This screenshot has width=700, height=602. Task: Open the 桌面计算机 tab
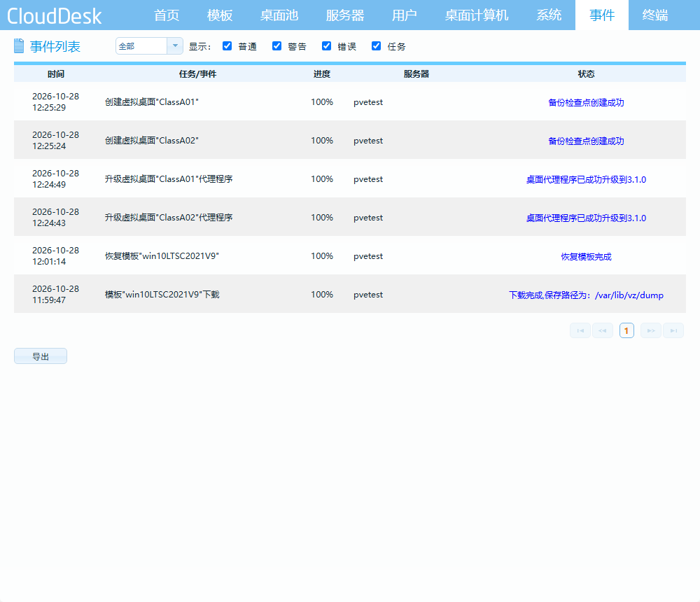point(476,15)
